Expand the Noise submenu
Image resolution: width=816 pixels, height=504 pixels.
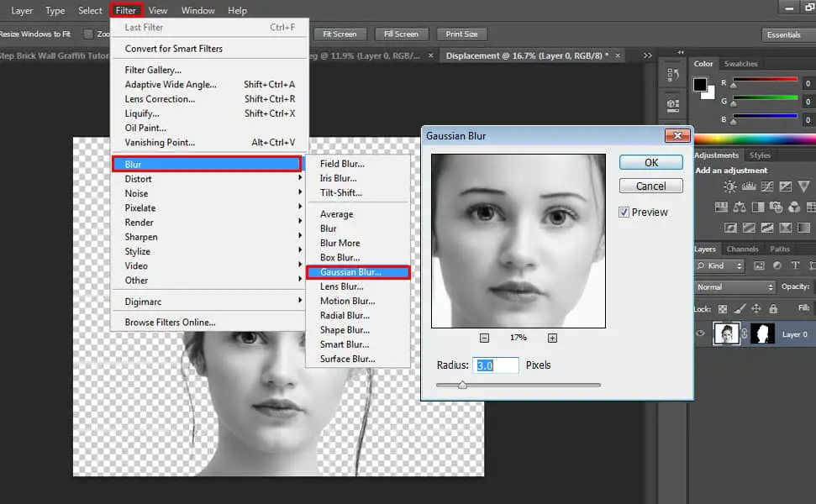coord(207,193)
